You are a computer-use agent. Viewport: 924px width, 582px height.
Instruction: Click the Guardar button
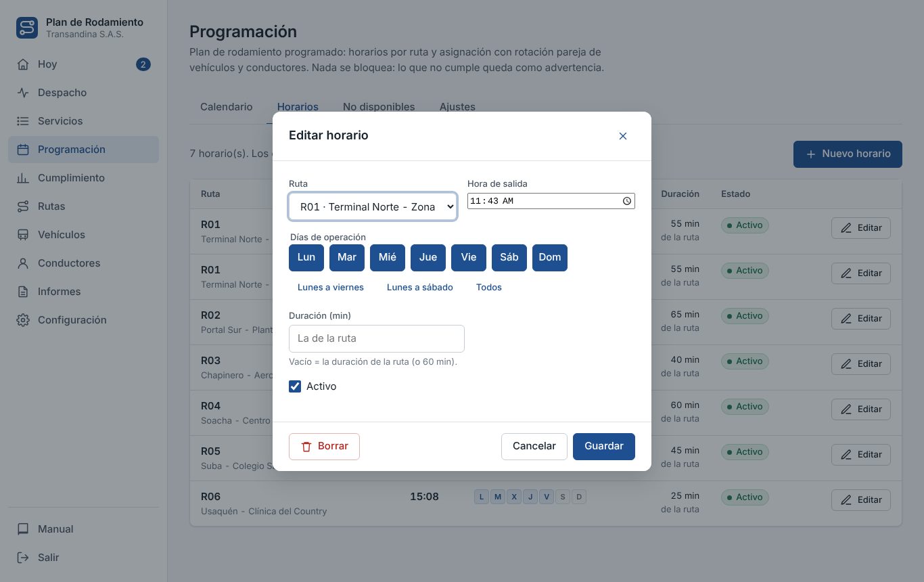(604, 447)
